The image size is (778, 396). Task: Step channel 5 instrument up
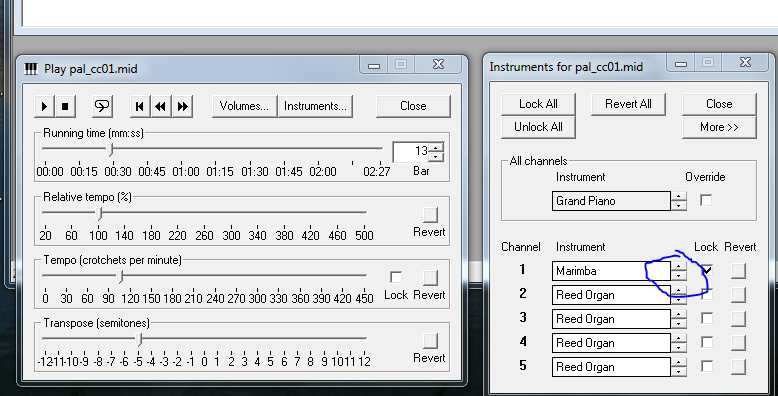pyautogui.click(x=678, y=362)
